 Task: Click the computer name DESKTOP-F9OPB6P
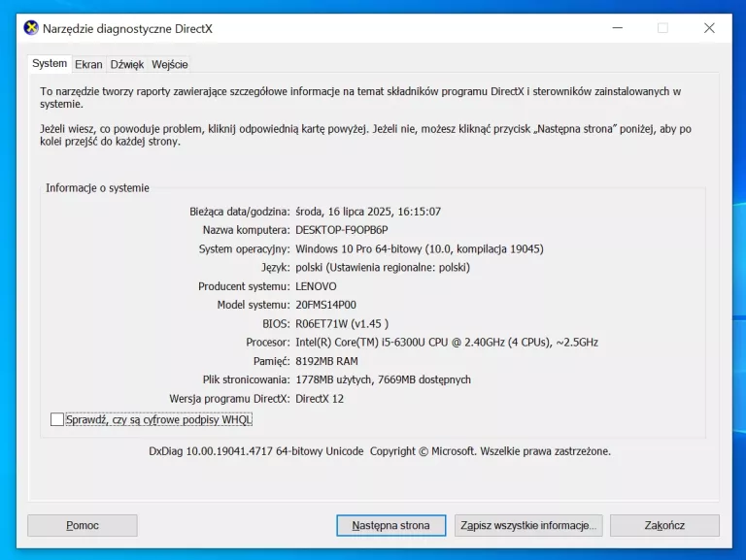tap(342, 230)
